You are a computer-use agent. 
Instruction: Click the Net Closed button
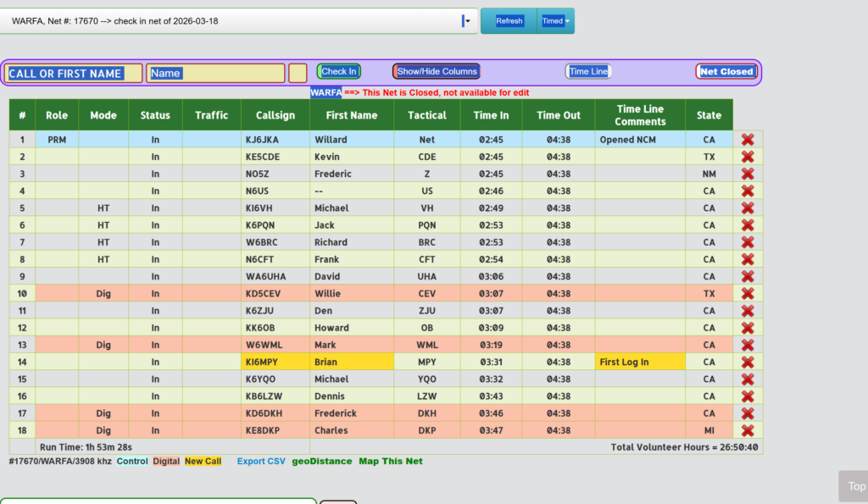pos(726,72)
